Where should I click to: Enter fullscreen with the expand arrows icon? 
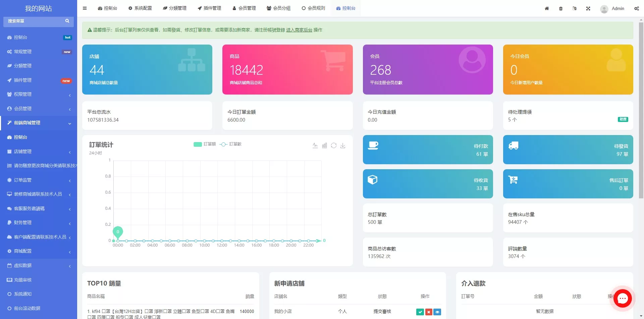click(588, 8)
